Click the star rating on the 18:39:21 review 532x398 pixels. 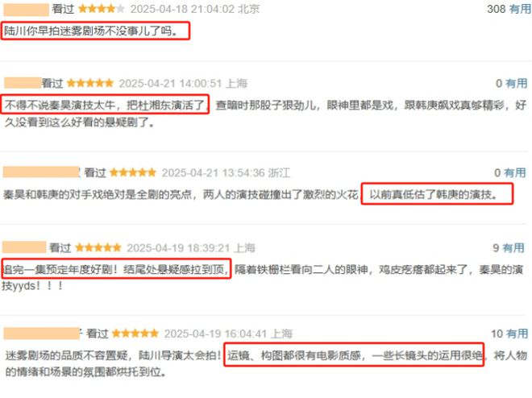[98, 248]
